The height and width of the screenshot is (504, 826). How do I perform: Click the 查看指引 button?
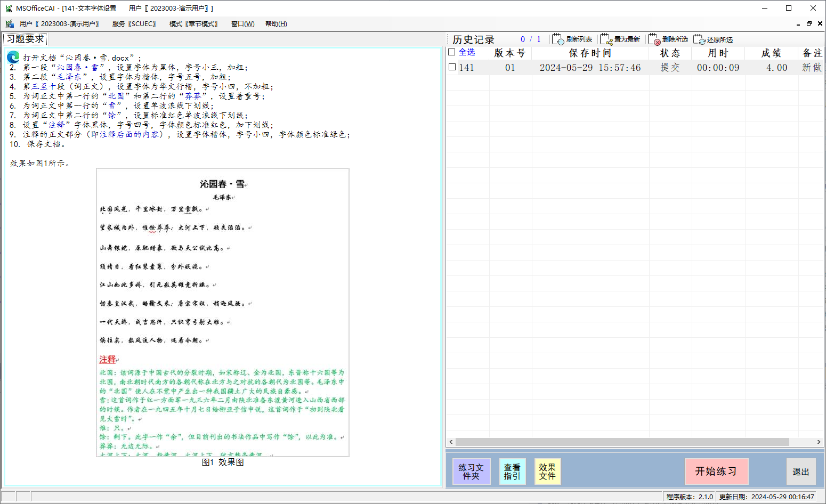click(512, 472)
